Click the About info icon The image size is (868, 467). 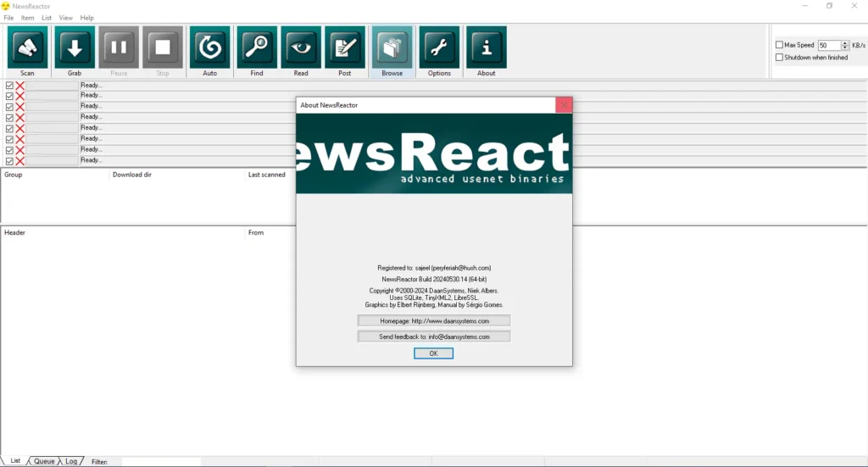pos(486,47)
